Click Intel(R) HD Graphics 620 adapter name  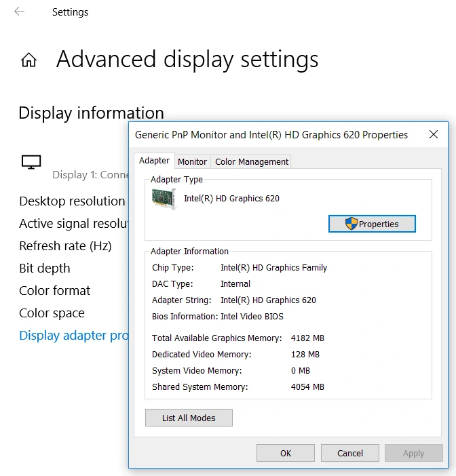click(231, 199)
